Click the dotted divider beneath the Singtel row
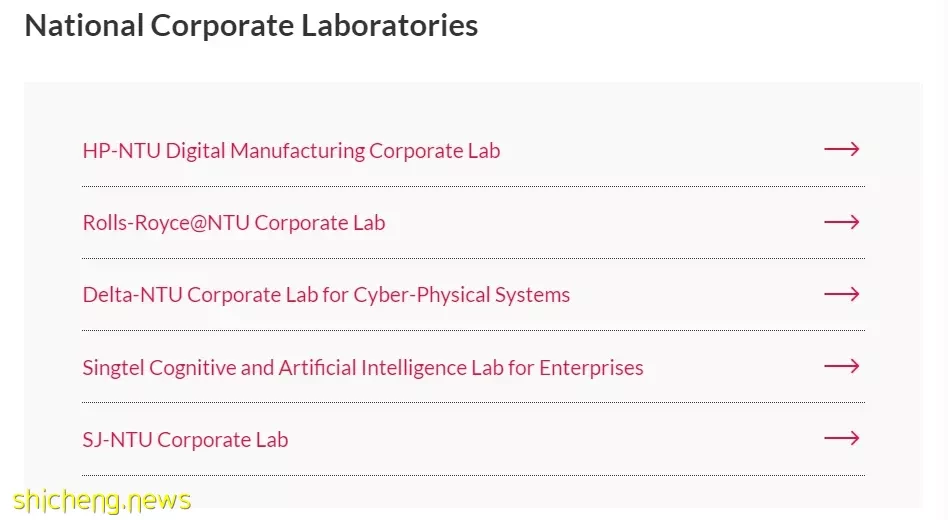Screen dimensions: 948x520 [473, 402]
